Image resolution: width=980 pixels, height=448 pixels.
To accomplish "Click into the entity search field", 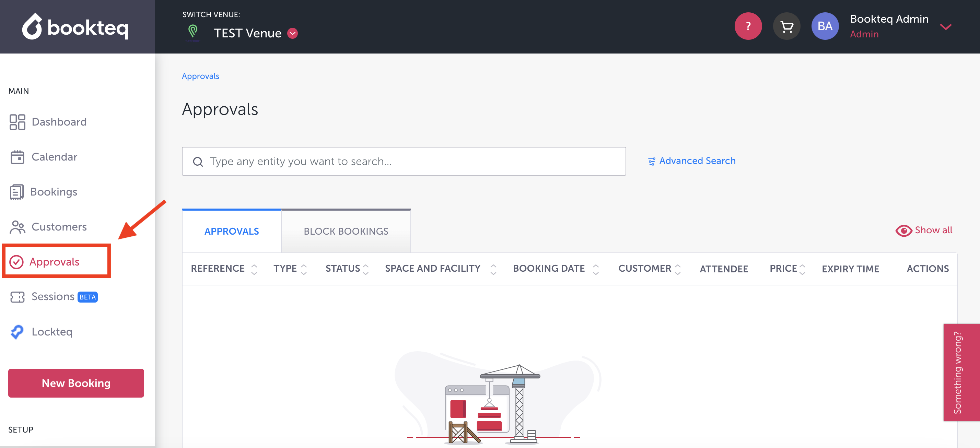I will [403, 161].
